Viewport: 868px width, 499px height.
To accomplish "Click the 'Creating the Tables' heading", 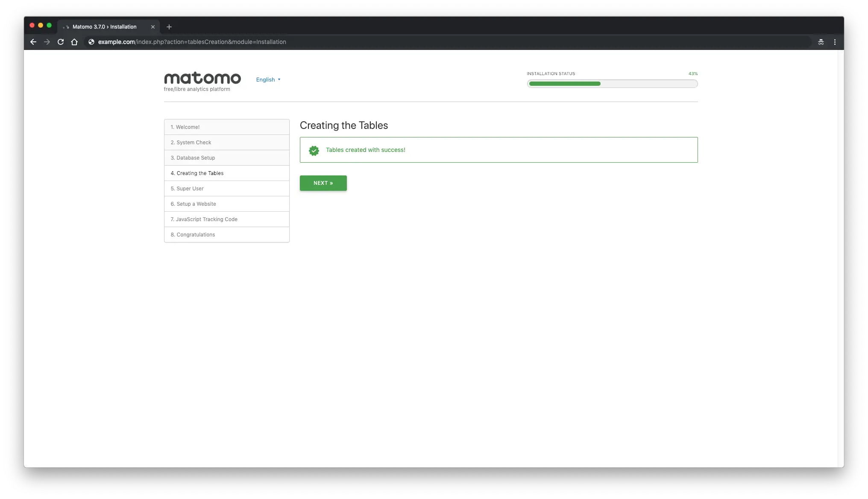I will [x=344, y=125].
